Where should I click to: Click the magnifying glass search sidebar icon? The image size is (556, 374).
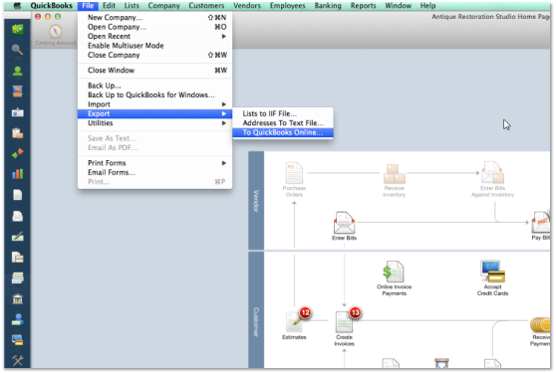point(17,50)
